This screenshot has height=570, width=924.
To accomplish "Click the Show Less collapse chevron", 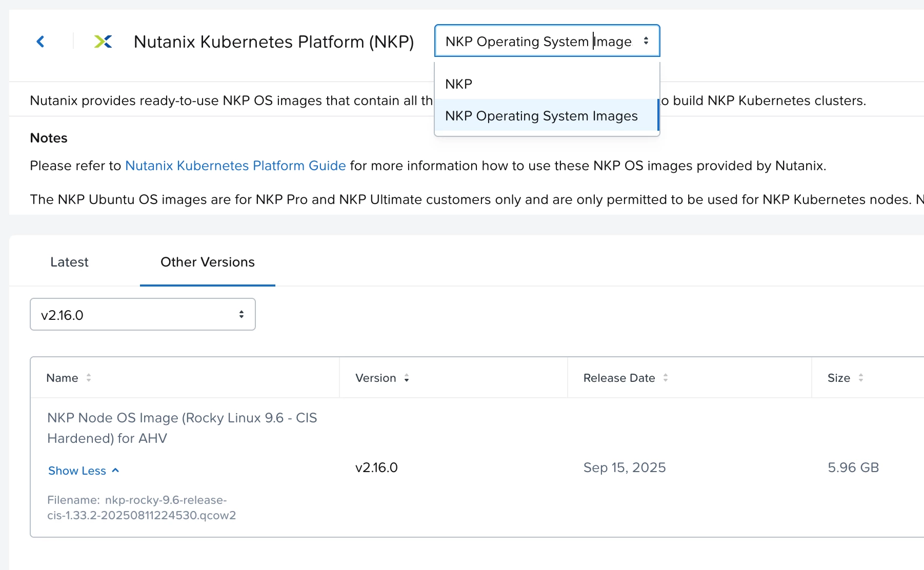I will click(x=116, y=471).
